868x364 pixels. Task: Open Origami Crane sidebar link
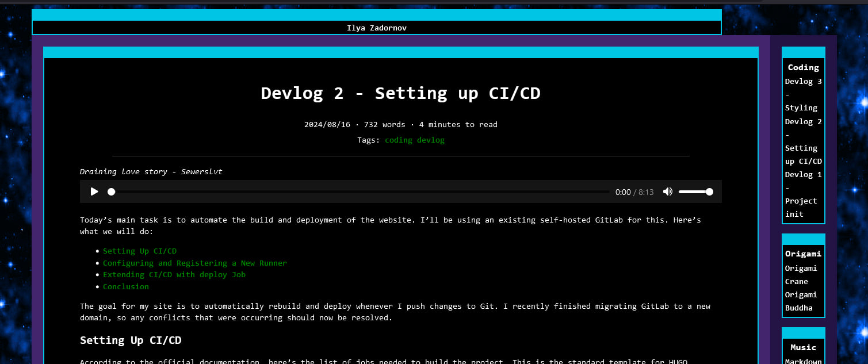(801, 275)
